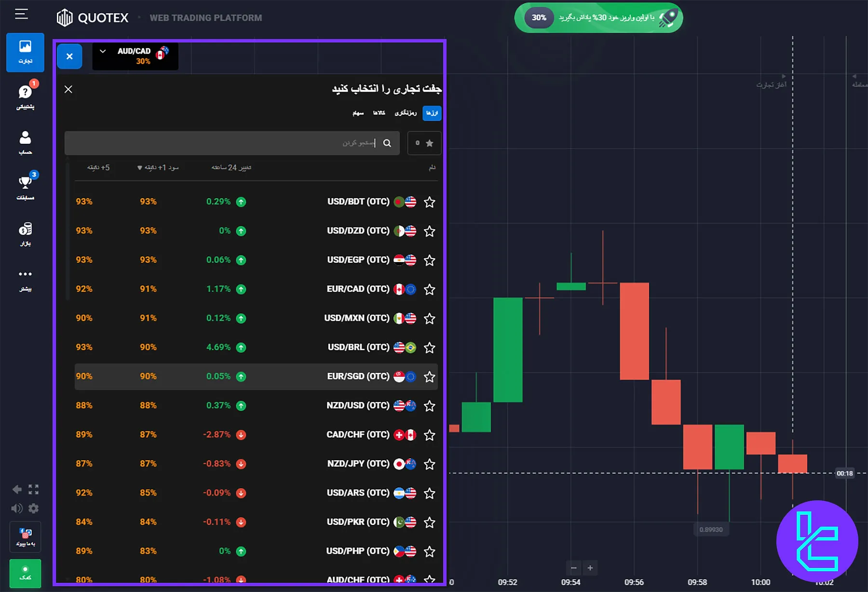
Task: Open the settings gear icon
Action: point(33,509)
